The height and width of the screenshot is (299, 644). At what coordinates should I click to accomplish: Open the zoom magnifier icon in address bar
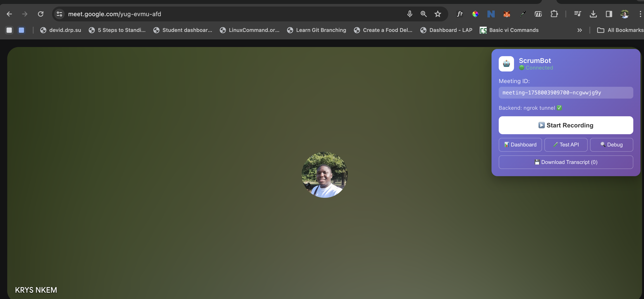point(424,14)
